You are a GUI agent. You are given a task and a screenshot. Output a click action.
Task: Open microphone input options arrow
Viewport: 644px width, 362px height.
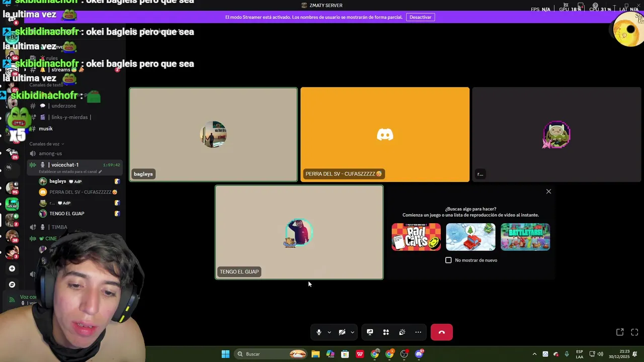pyautogui.click(x=329, y=332)
